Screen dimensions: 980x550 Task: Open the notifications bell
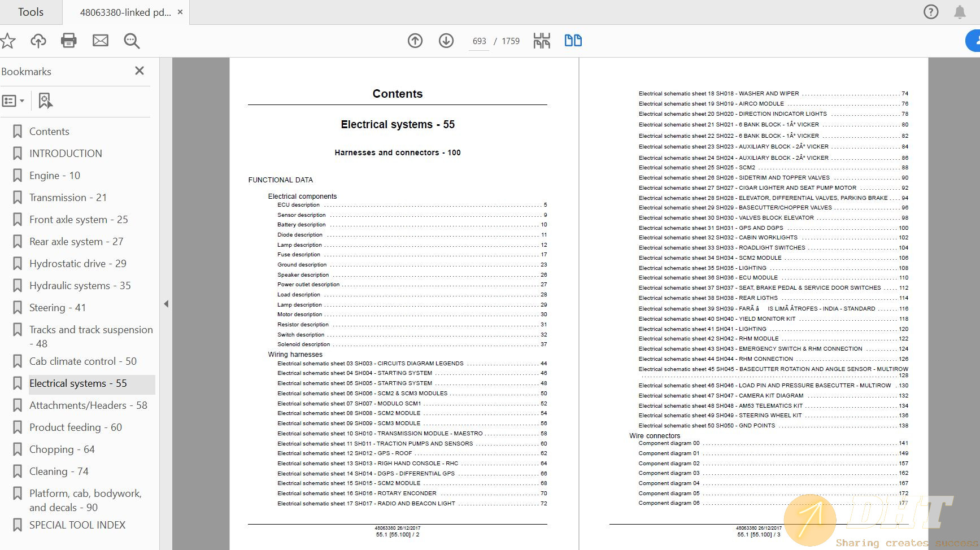(960, 12)
